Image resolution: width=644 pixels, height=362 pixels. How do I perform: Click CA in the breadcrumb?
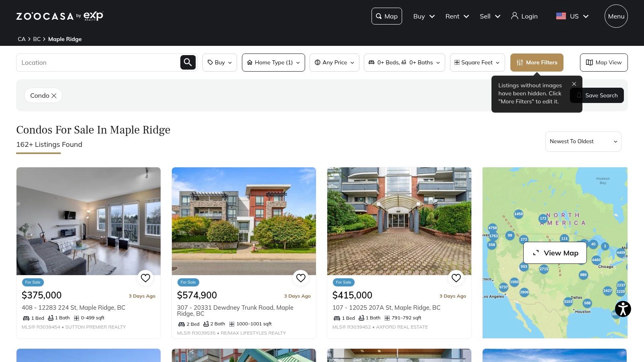point(21,39)
